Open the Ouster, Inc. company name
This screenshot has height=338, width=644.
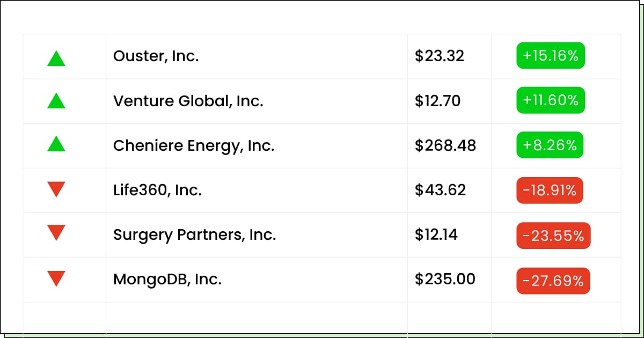[156, 56]
